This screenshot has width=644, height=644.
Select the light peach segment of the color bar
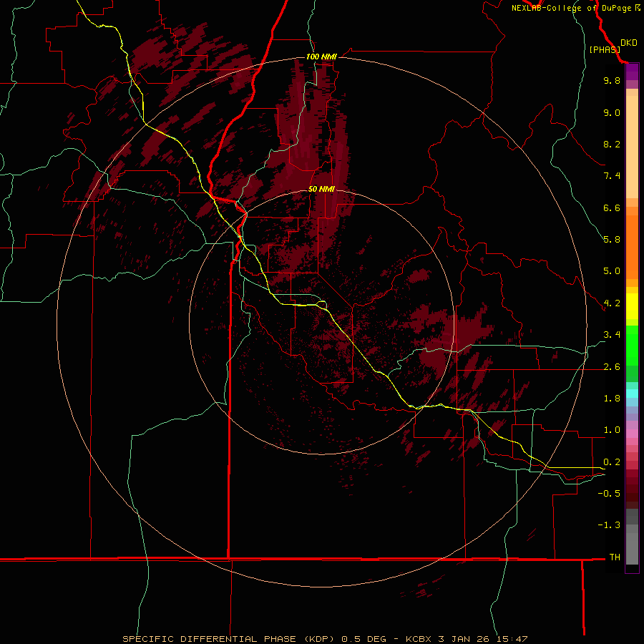632,147
